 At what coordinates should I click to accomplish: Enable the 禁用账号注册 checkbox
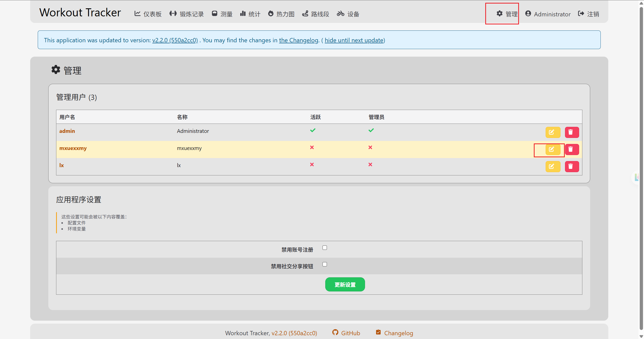(325, 248)
